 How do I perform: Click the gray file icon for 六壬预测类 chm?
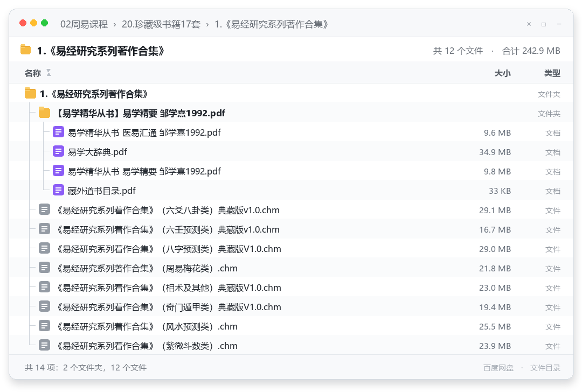point(44,229)
